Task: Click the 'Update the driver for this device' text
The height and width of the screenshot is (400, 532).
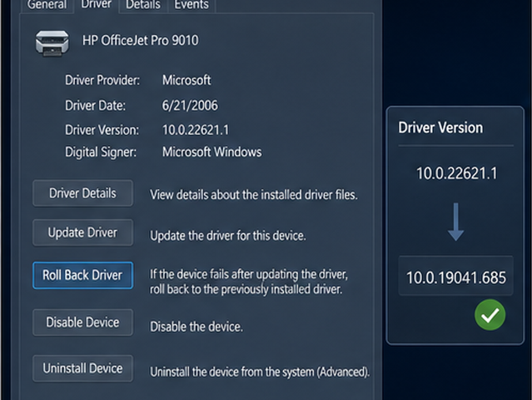Action: click(228, 236)
